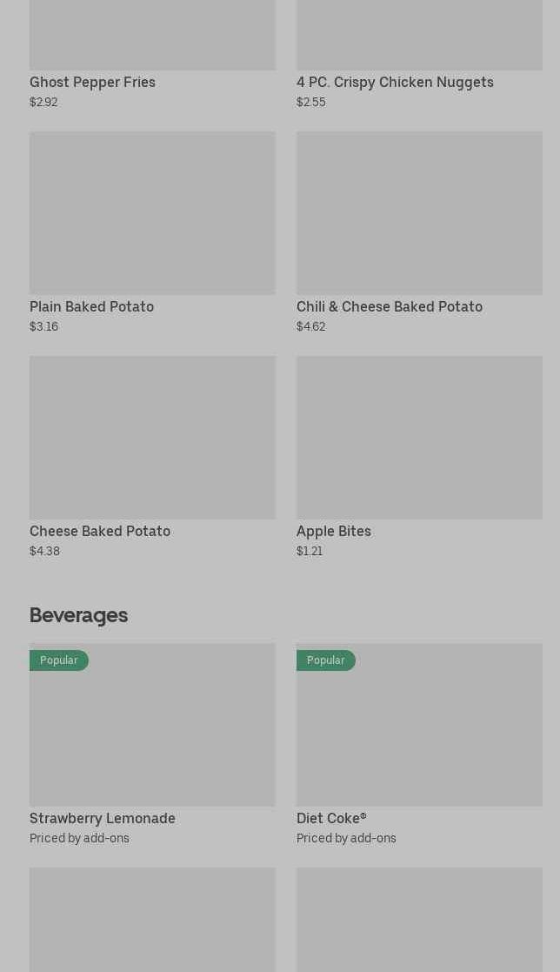Click the $2.92 Ghost Pepper Fries price
The width and height of the screenshot is (560, 972).
(x=43, y=102)
